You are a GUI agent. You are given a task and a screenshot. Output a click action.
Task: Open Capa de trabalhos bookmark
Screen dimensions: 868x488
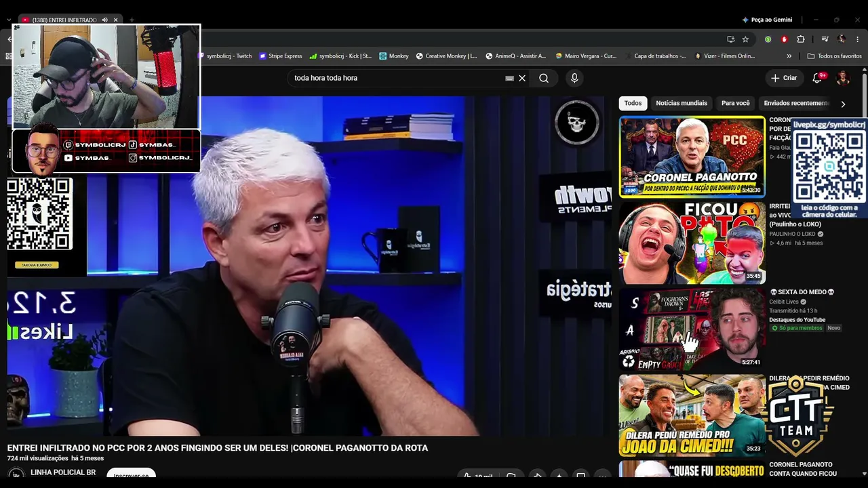[x=655, y=56]
